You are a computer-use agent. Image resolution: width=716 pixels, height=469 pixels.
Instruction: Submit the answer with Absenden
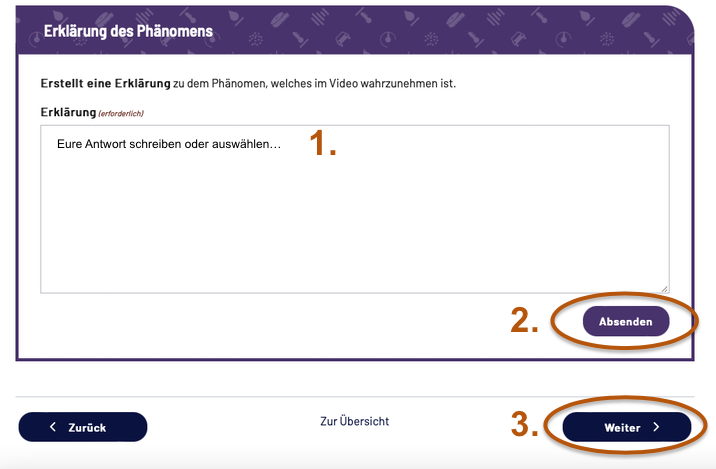click(x=626, y=322)
